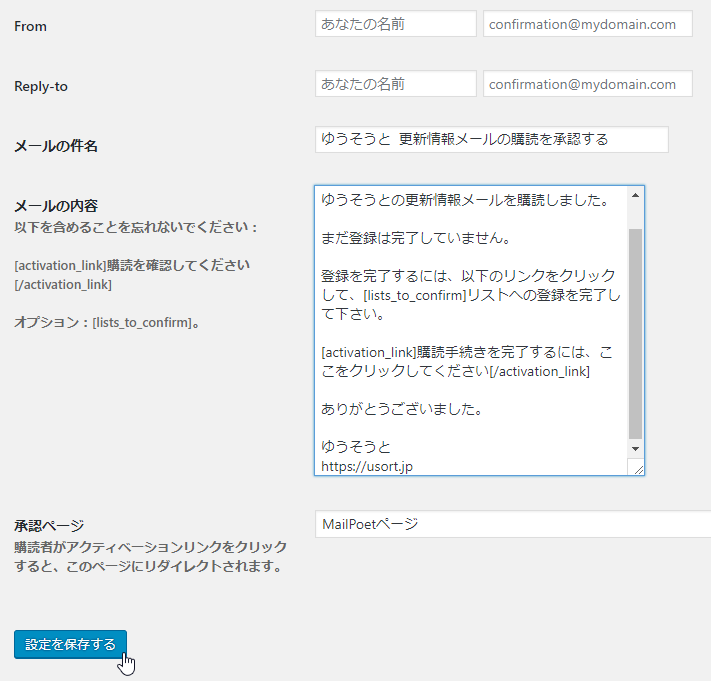The image size is (711, 681).
Task: Place cursor on https://usort.jp line in message
Action: click(366, 466)
